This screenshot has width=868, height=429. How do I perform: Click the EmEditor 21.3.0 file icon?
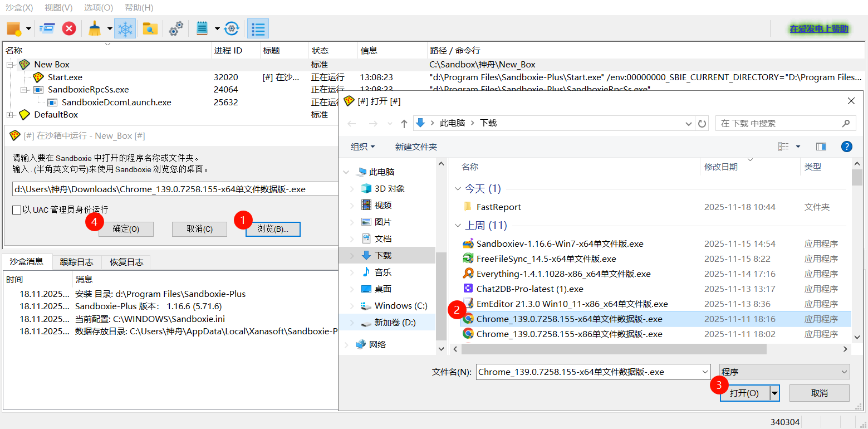click(468, 304)
